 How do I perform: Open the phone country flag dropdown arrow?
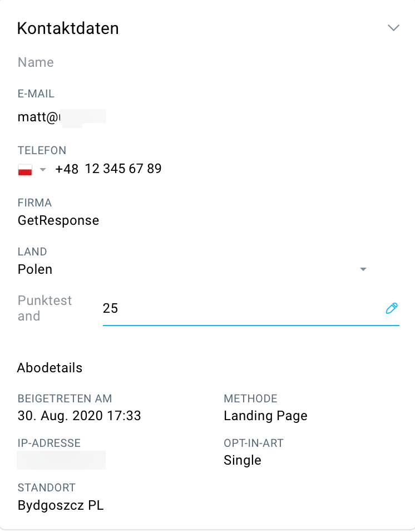point(43,169)
